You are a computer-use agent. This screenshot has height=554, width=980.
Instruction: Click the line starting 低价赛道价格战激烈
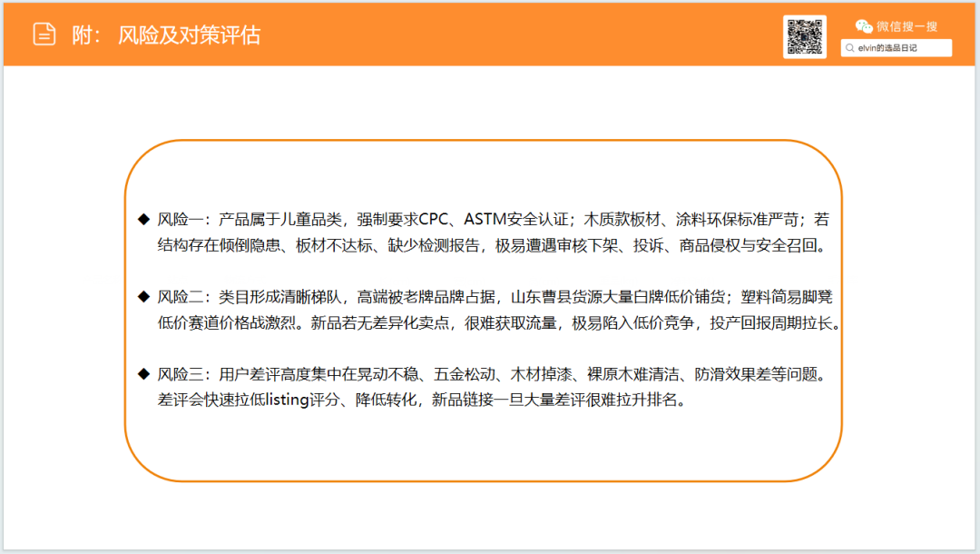point(499,322)
